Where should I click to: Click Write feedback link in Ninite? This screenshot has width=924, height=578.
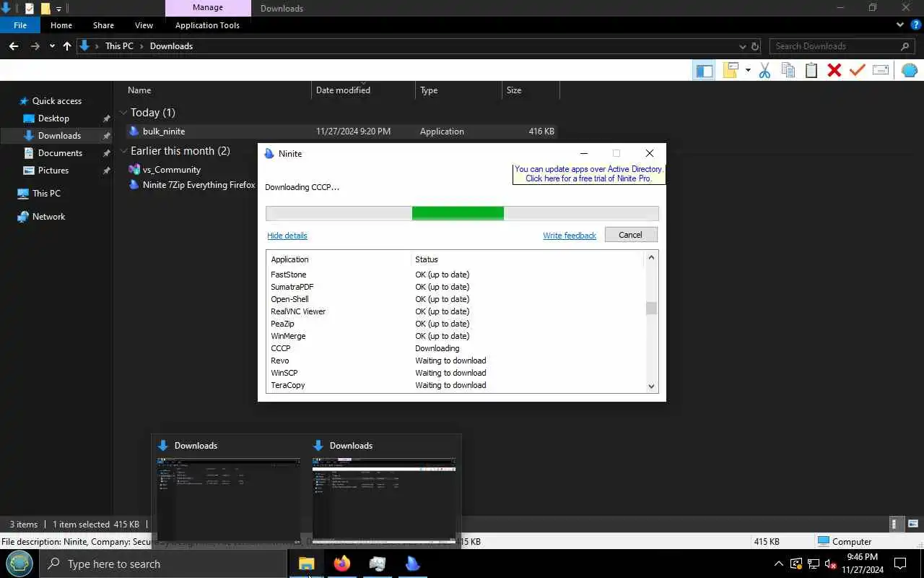[x=570, y=236]
